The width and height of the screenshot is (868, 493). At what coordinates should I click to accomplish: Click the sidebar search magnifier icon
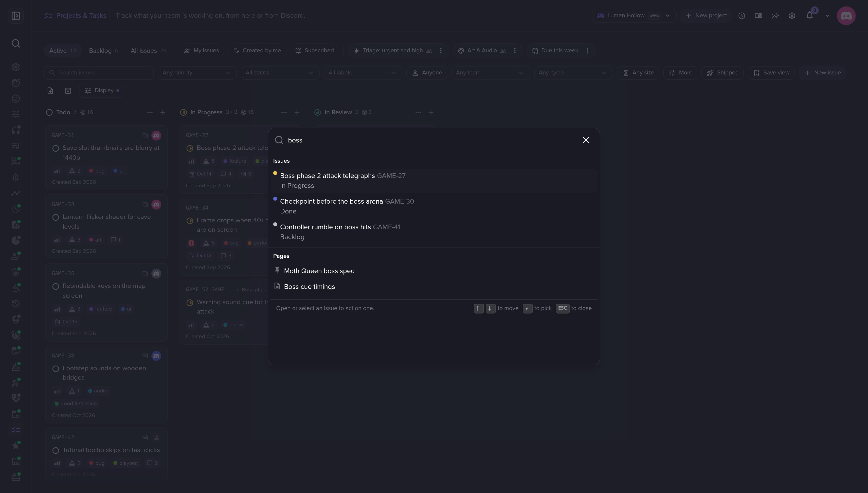pos(16,43)
